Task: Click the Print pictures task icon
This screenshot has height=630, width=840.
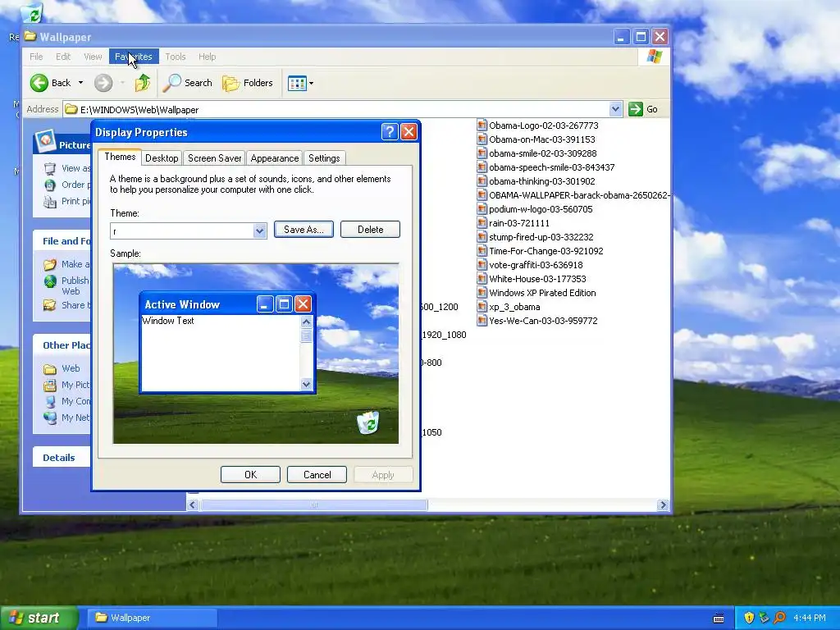Action: point(50,202)
